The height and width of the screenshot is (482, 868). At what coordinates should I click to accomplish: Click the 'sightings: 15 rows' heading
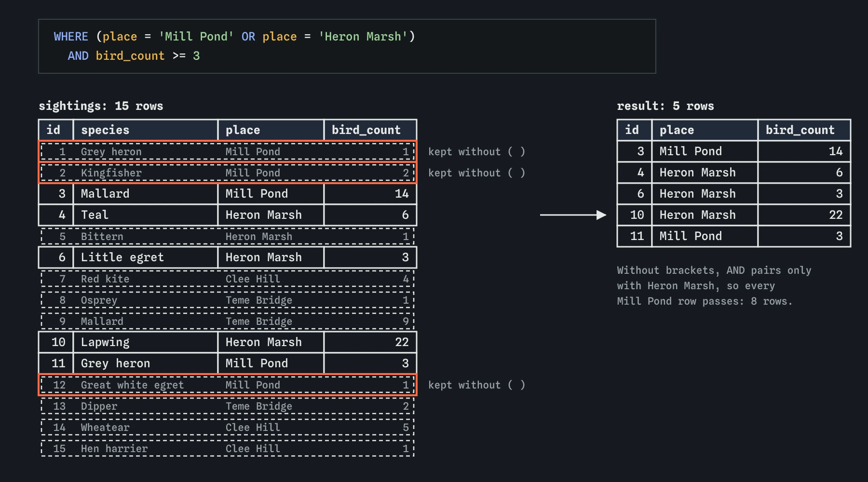tap(101, 106)
